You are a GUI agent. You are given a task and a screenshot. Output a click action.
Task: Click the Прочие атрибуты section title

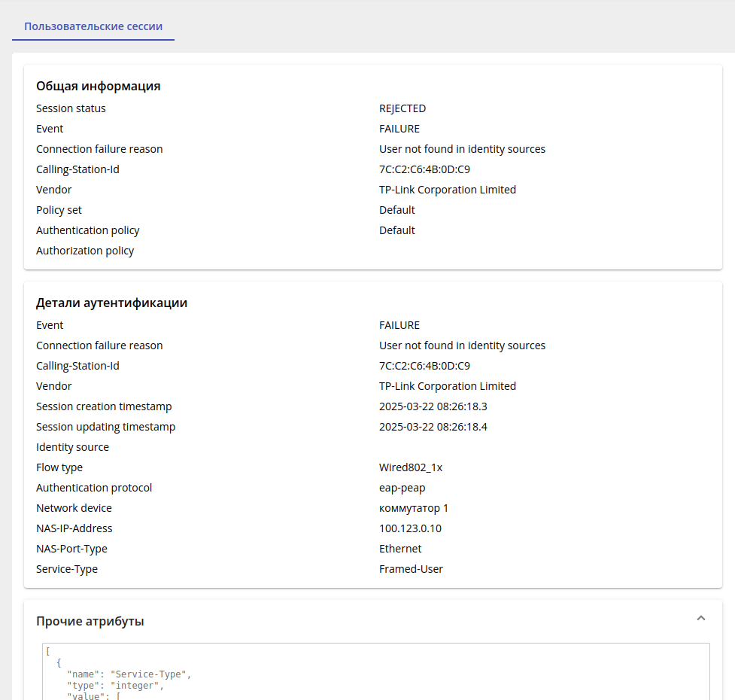[x=90, y=621]
